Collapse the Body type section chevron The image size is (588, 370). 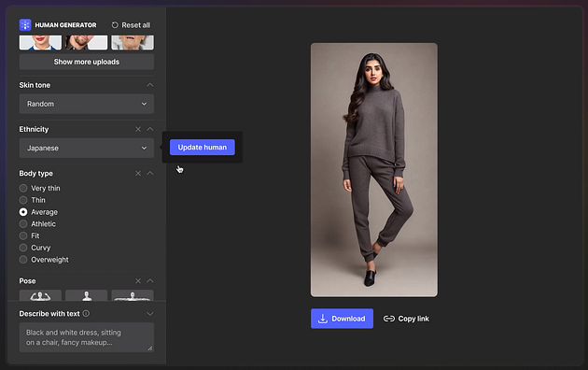[150, 174]
